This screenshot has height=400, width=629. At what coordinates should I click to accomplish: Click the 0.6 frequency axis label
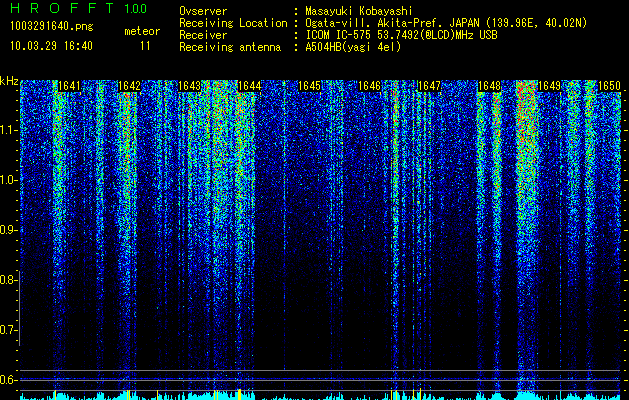coord(7,380)
